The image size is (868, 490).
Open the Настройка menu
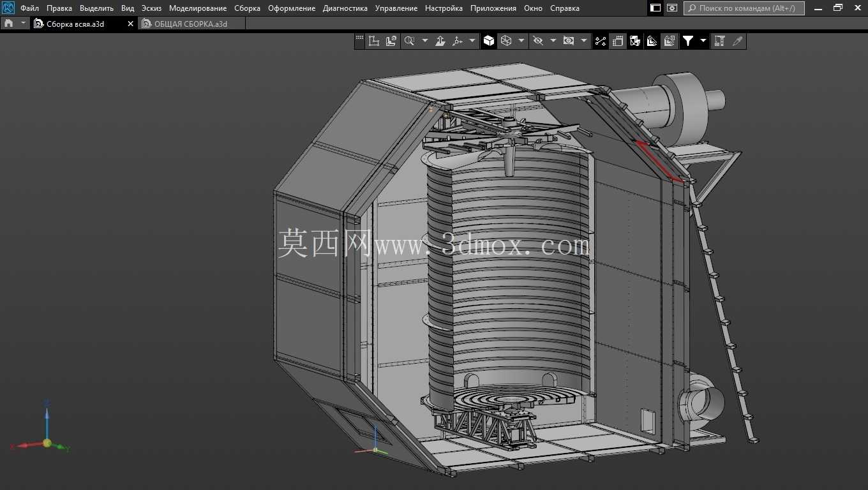(444, 8)
